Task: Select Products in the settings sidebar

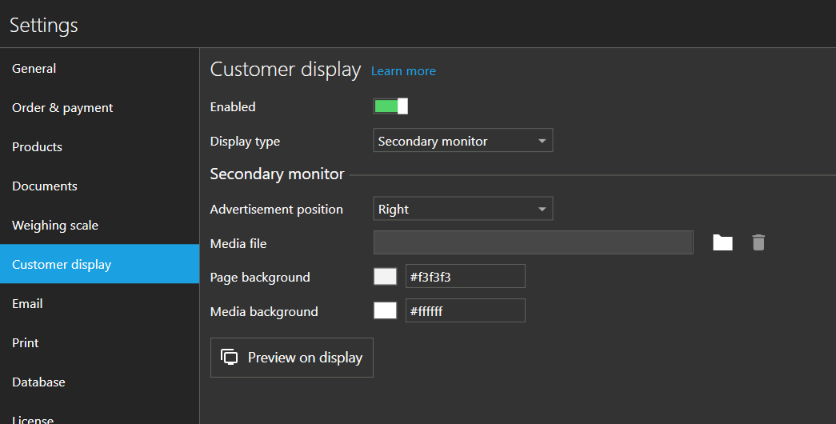Action: 100,147
